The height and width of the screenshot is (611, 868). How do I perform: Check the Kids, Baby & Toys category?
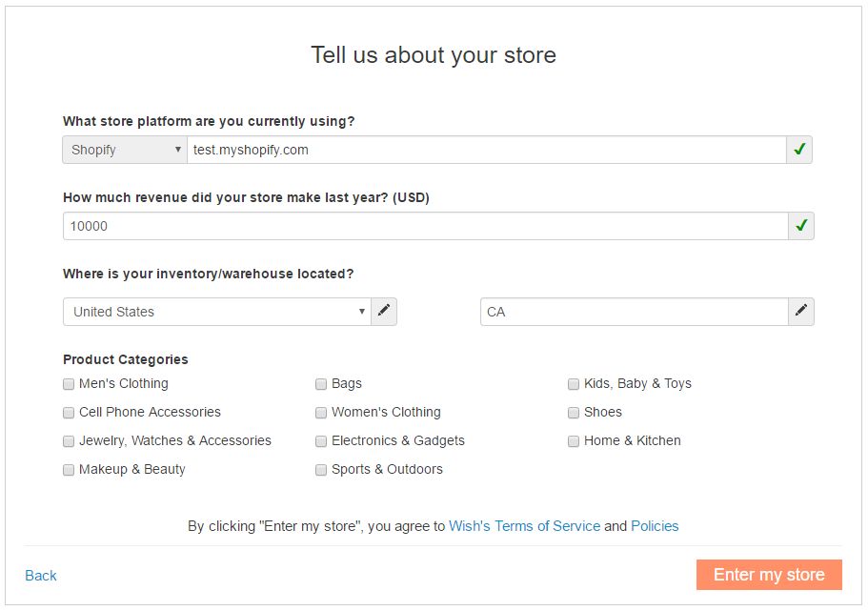coord(573,383)
